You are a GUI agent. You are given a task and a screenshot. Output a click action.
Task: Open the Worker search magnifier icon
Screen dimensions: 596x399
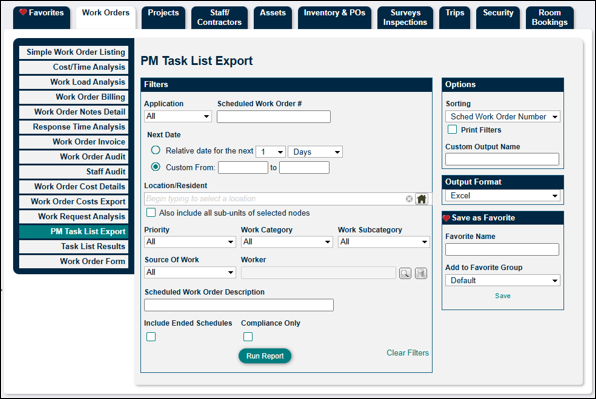click(x=405, y=273)
